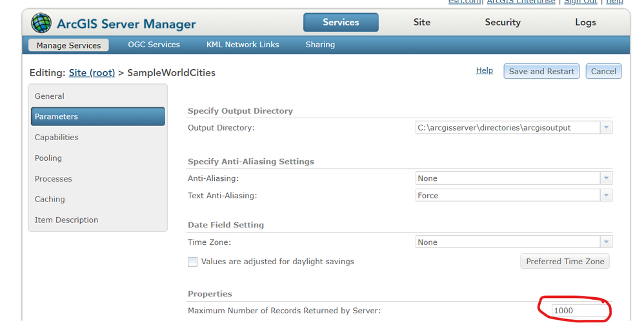Image resolution: width=644 pixels, height=323 pixels.
Task: Click Save and Restart button
Action: pos(541,71)
